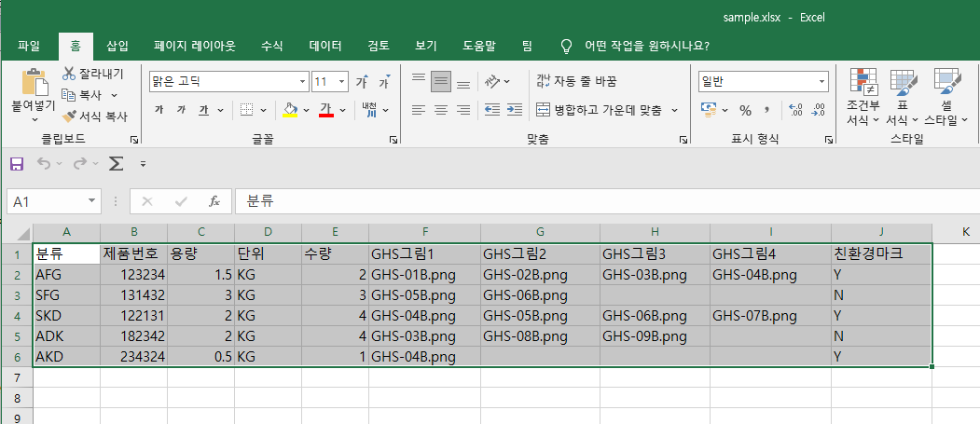Apply the cell borders icon
Image resolution: width=980 pixels, height=424 pixels.
(x=247, y=110)
